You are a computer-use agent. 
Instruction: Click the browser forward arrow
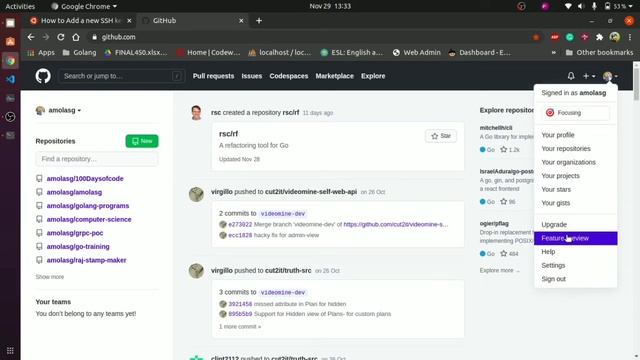coord(46,37)
